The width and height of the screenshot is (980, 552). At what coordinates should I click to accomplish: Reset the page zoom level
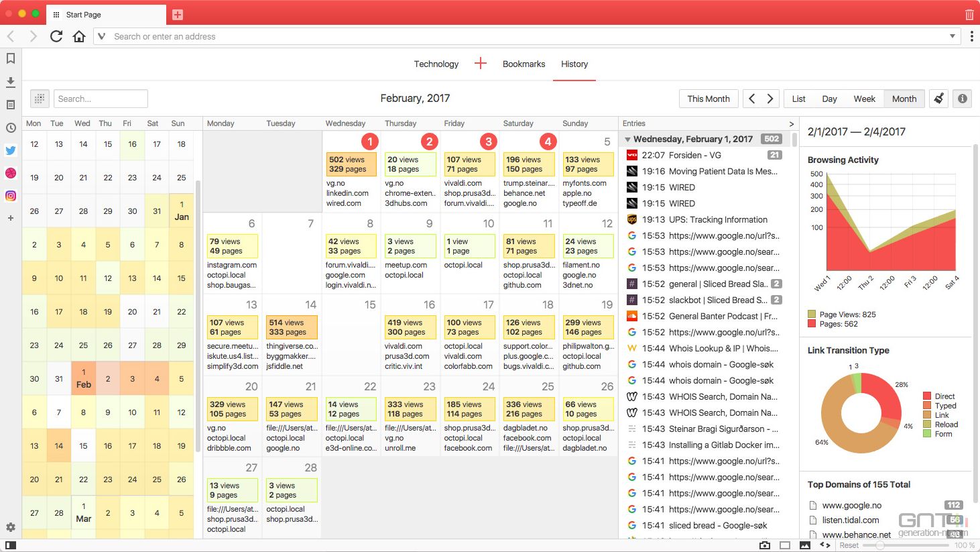point(849,545)
